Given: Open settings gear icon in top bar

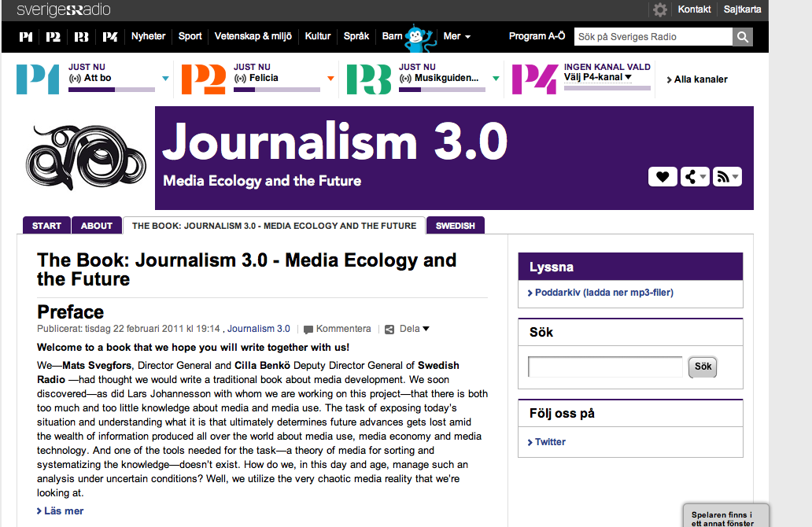Looking at the screenshot, I should [x=659, y=9].
